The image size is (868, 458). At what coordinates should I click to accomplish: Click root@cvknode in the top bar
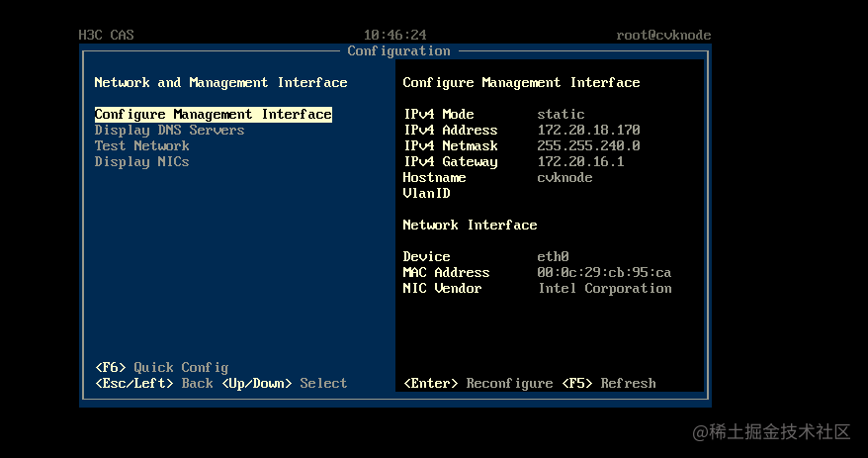pyautogui.click(x=663, y=36)
